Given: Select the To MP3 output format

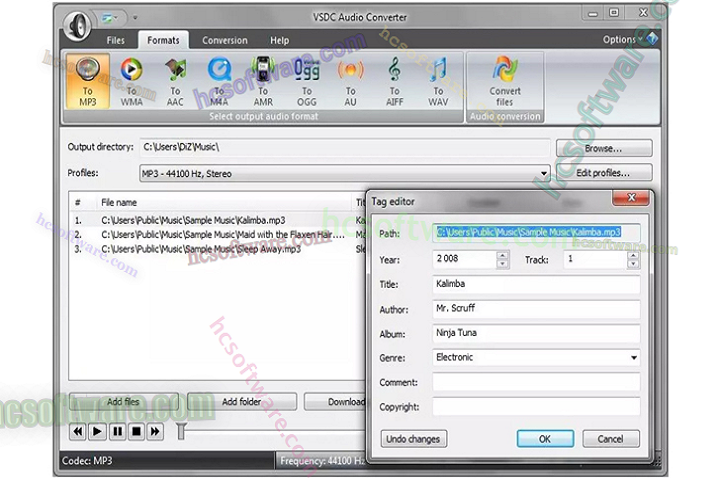Looking at the screenshot, I should [88, 81].
